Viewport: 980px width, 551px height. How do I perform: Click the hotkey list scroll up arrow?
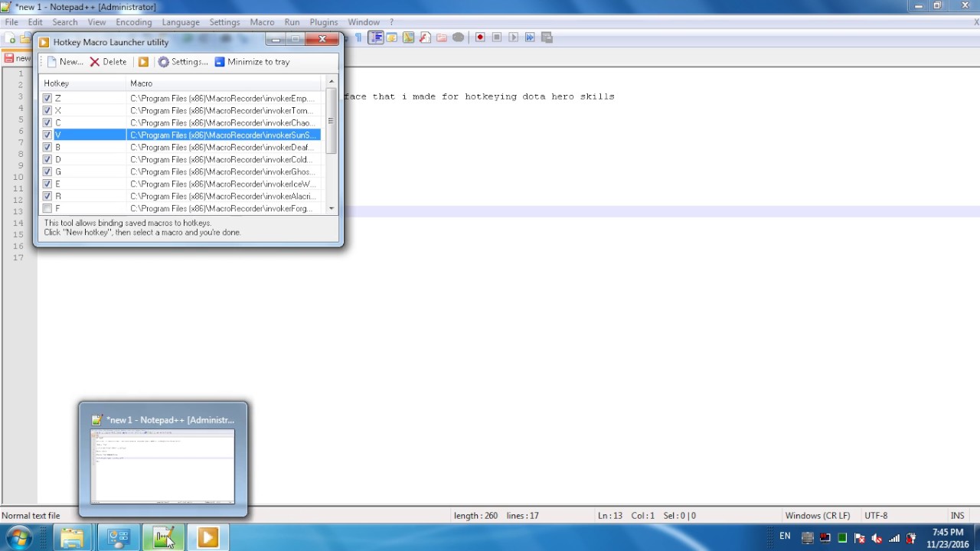pyautogui.click(x=332, y=81)
